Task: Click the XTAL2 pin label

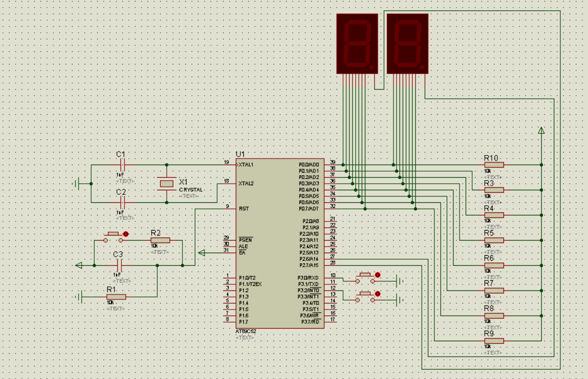Action: pyautogui.click(x=246, y=184)
